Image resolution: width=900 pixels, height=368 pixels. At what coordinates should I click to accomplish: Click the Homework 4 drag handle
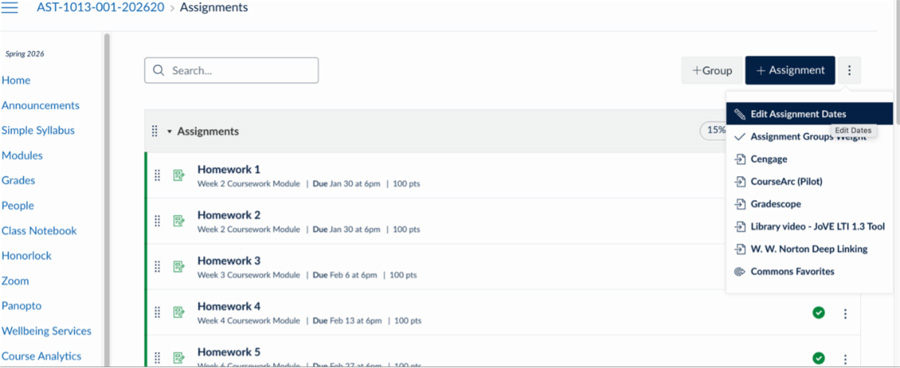(157, 312)
